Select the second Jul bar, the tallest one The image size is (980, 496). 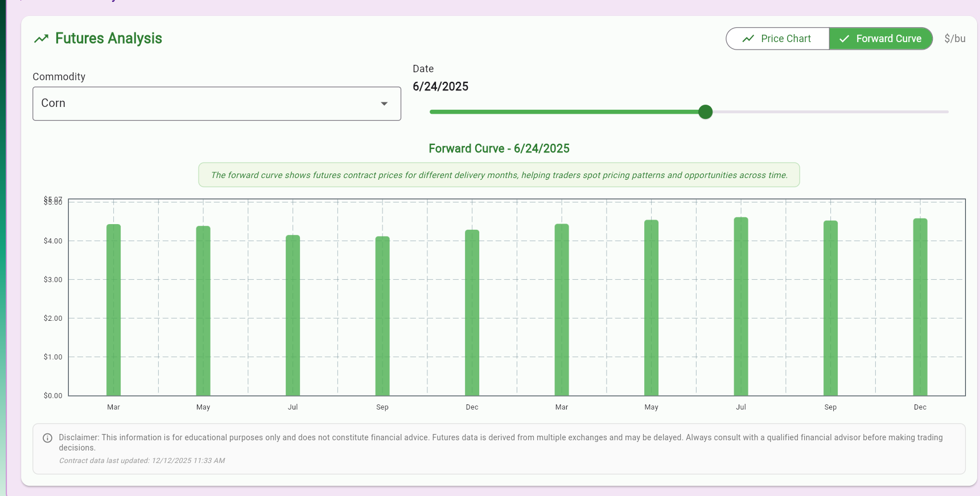coord(741,307)
